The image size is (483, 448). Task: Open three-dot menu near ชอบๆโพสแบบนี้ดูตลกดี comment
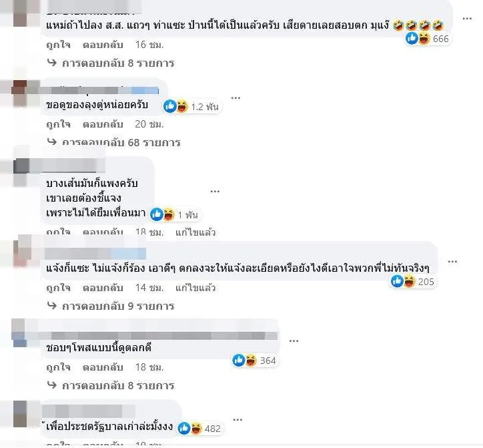294,341
